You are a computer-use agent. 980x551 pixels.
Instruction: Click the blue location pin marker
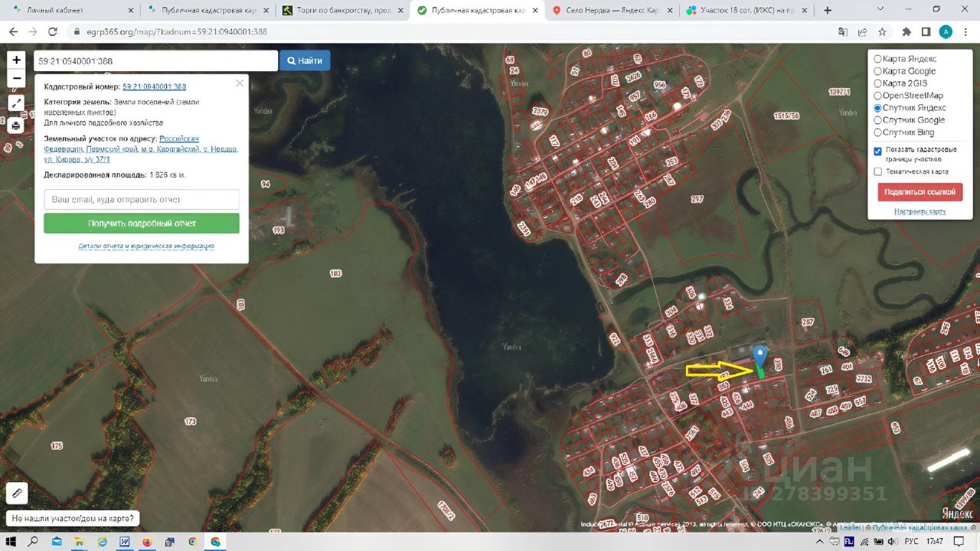[759, 357]
